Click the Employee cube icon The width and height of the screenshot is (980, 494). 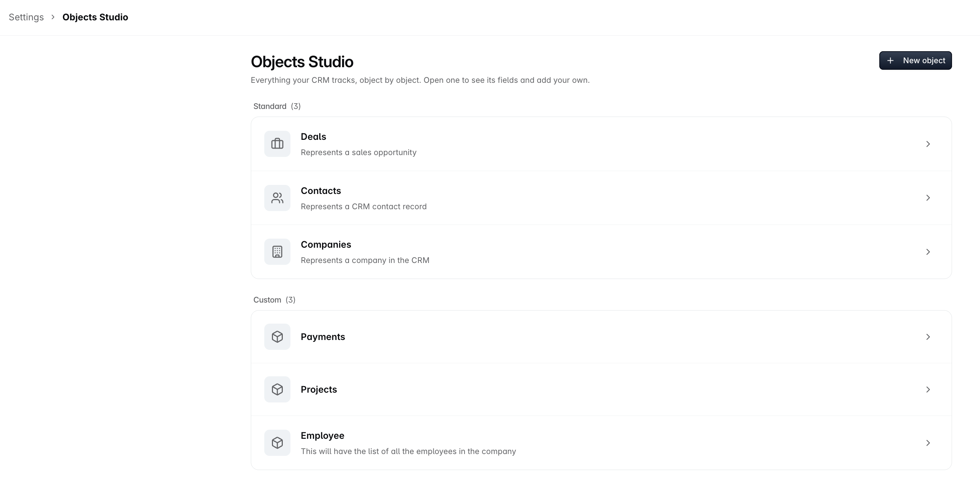click(277, 443)
